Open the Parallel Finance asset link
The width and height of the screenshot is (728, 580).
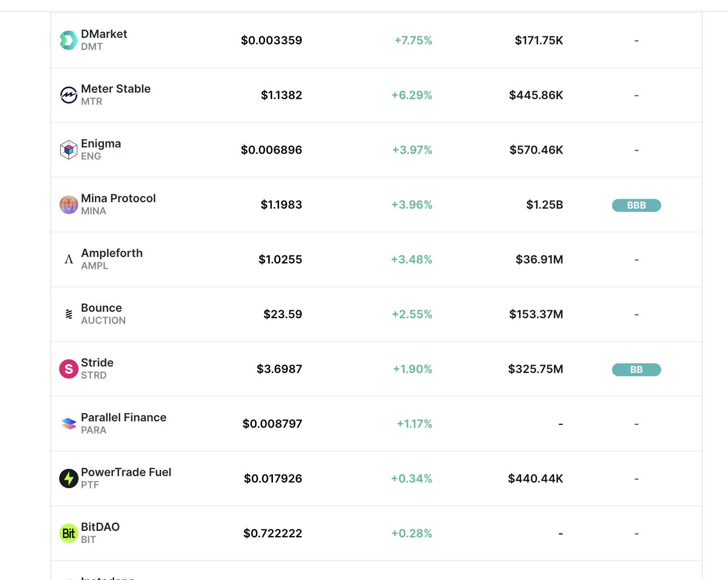click(x=124, y=417)
